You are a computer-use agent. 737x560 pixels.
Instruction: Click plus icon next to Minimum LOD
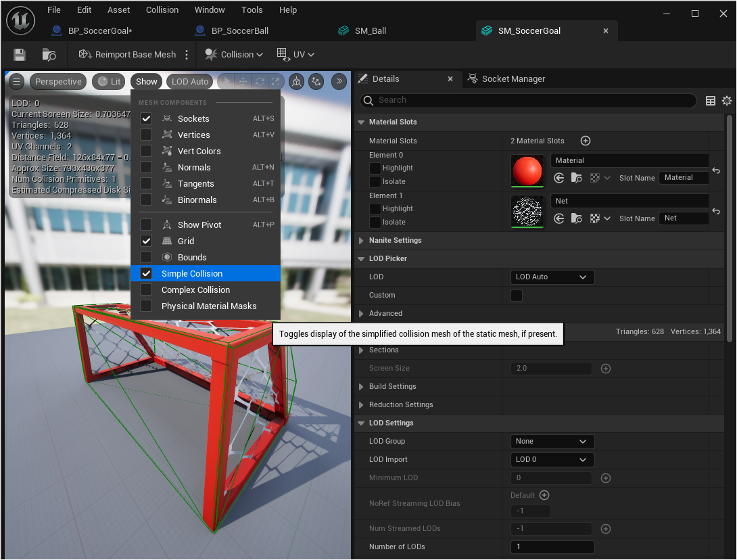pyautogui.click(x=606, y=478)
